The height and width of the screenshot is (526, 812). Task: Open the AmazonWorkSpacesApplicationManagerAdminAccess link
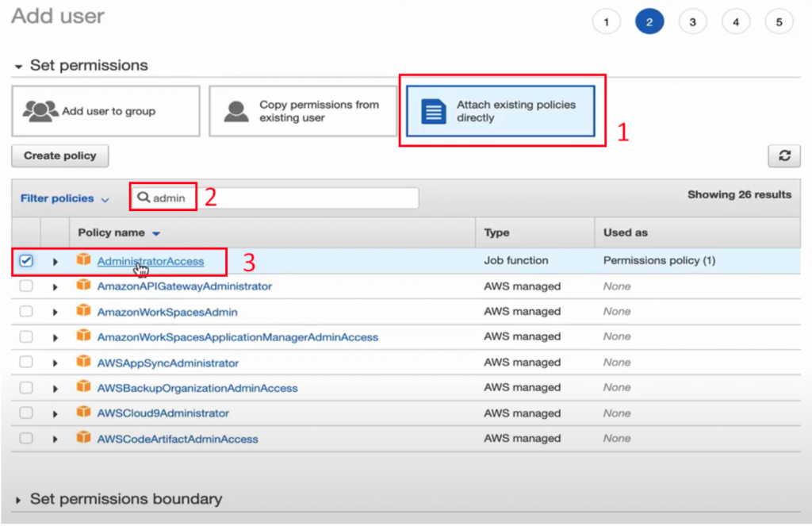238,337
